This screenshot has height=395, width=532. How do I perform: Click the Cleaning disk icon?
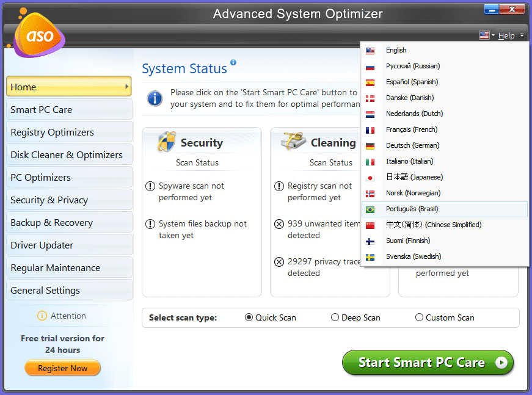pyautogui.click(x=293, y=142)
